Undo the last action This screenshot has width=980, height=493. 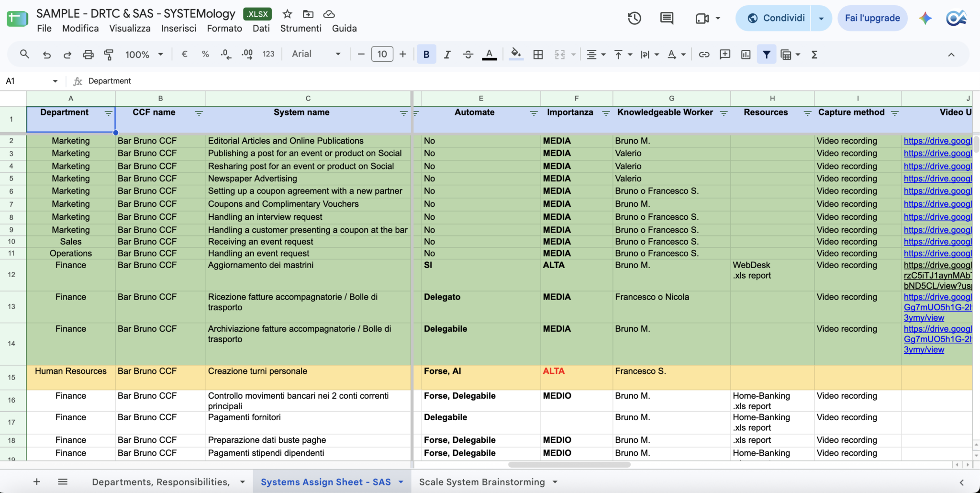click(x=46, y=55)
